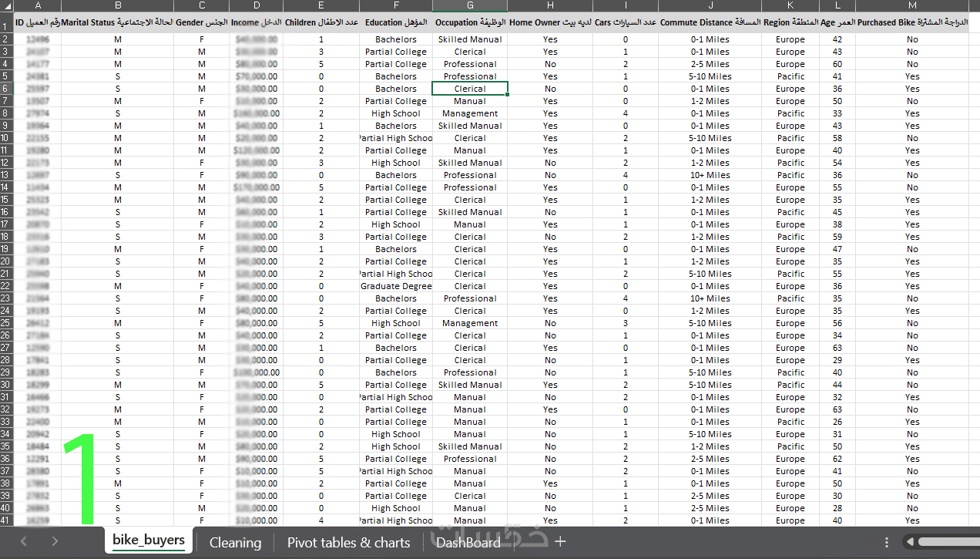Select column M header
This screenshot has width=980, height=559.
tap(912, 5)
